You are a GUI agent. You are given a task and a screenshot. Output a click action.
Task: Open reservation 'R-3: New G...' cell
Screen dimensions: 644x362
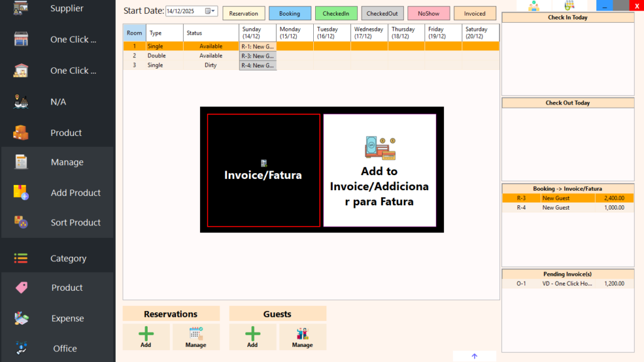257,56
